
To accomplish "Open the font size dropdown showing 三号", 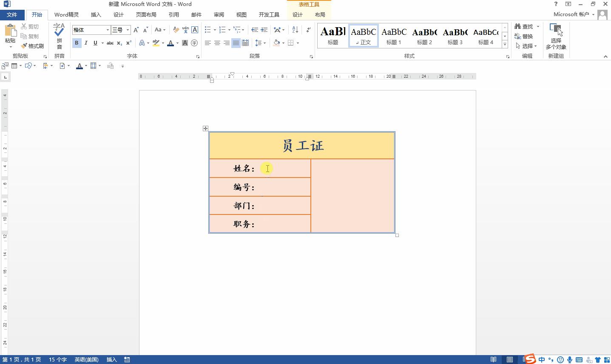I will point(127,30).
